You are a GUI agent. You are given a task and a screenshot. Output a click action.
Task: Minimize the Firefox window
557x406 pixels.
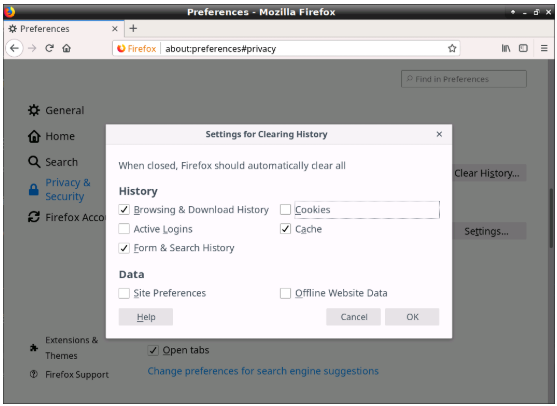point(524,12)
